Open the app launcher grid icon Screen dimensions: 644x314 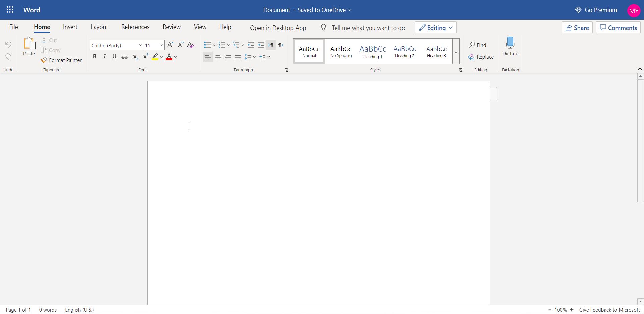click(10, 10)
